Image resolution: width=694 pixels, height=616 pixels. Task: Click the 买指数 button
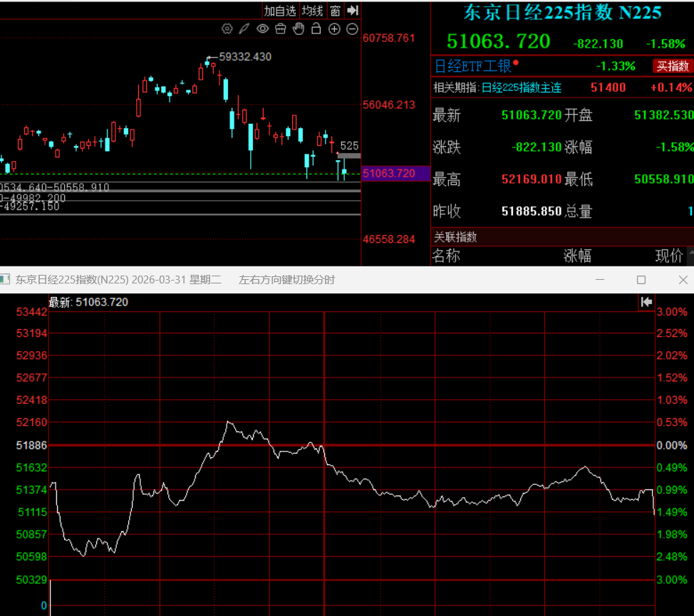point(673,66)
